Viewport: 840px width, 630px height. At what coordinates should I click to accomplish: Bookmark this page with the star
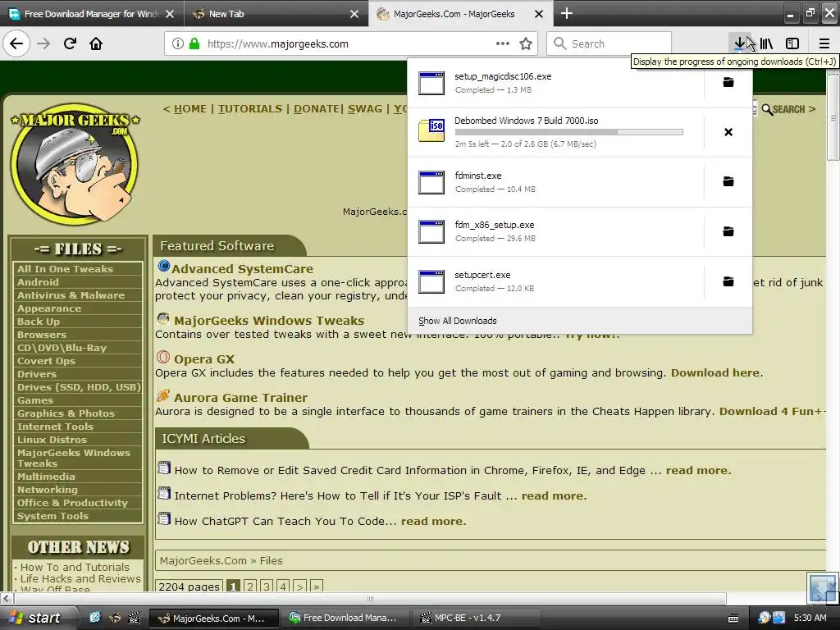[526, 43]
